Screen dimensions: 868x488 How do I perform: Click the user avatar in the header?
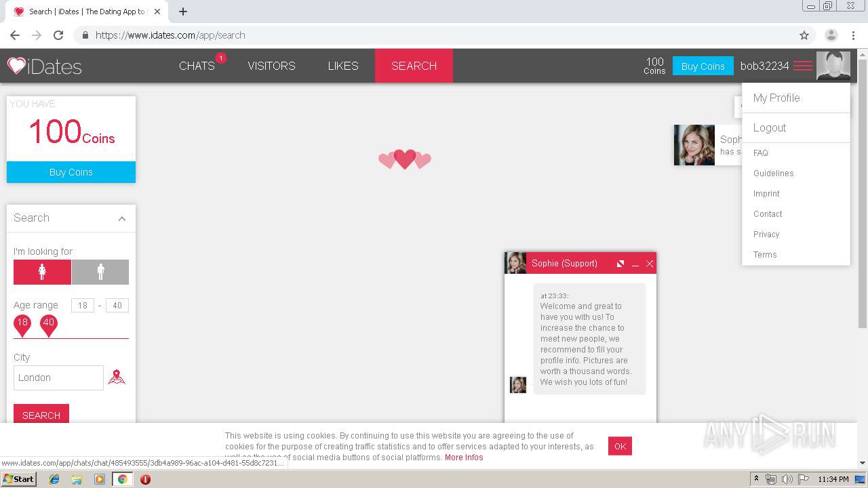click(x=833, y=66)
